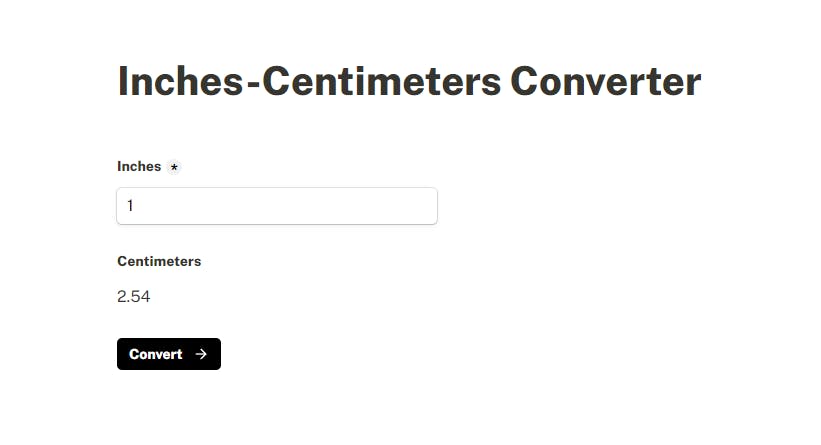Click the digits 54 in the result
Screen dimensions: 821x445
(141, 296)
